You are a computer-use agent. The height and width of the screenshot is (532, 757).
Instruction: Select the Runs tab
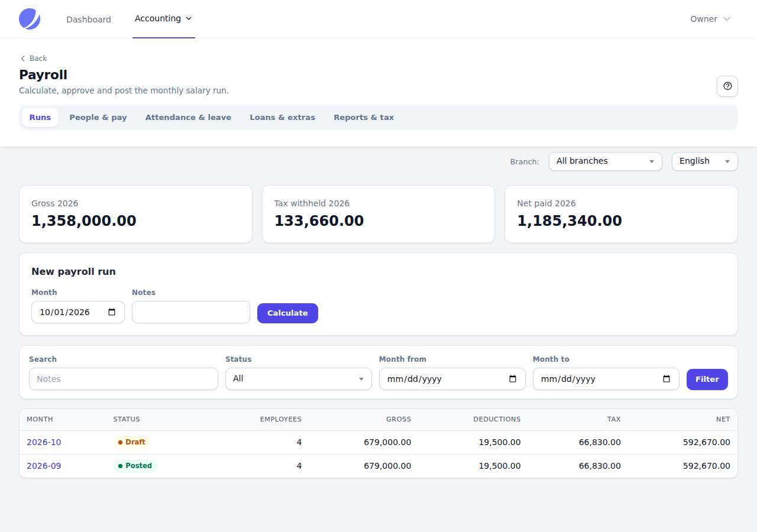40,118
